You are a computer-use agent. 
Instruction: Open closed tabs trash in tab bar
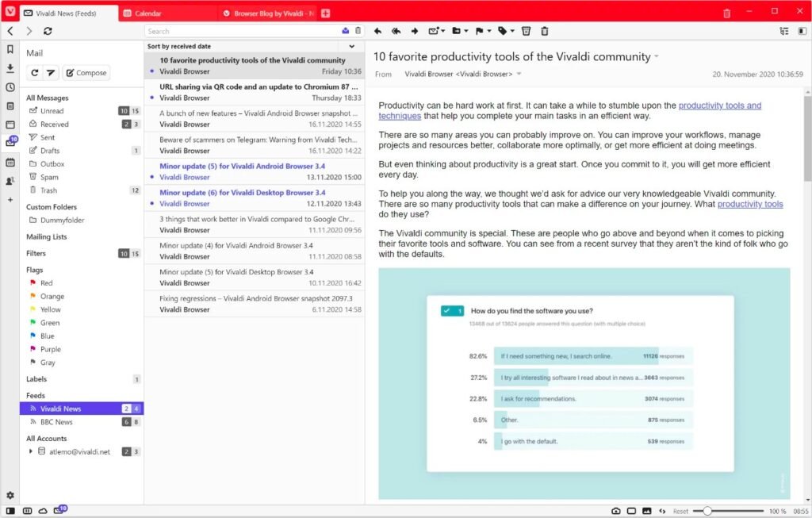tap(726, 13)
